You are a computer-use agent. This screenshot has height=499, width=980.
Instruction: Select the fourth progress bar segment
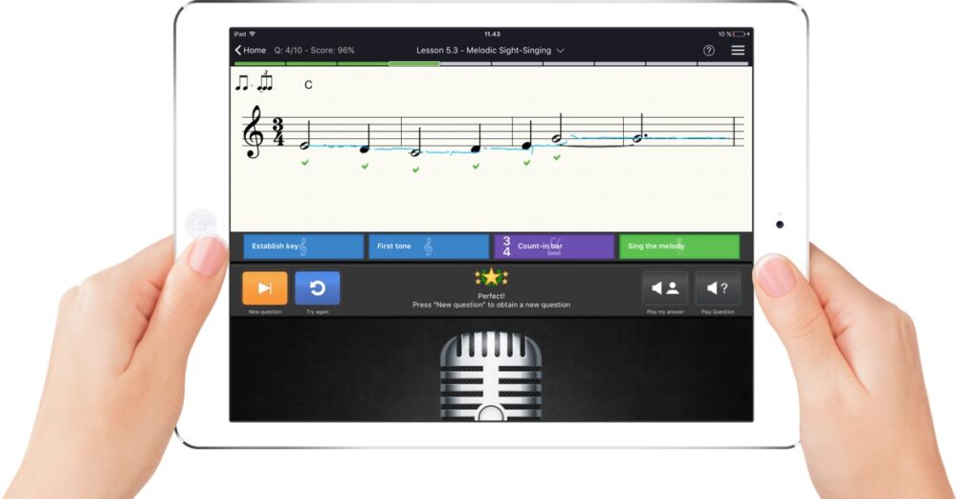[413, 64]
